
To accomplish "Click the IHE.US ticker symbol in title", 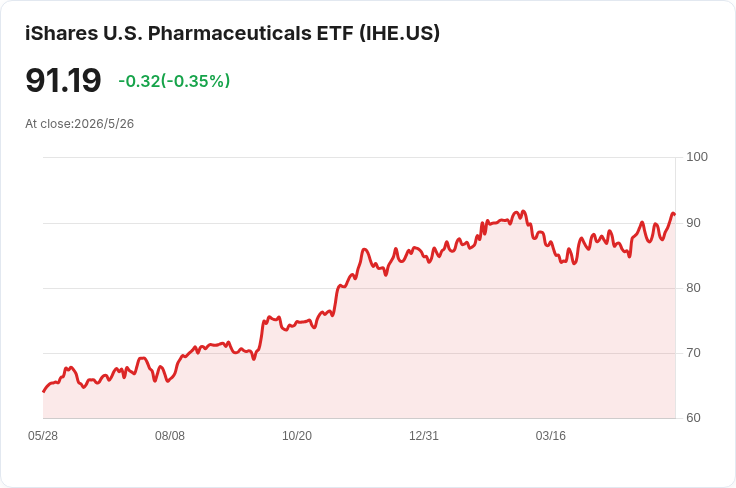I will [x=400, y=33].
